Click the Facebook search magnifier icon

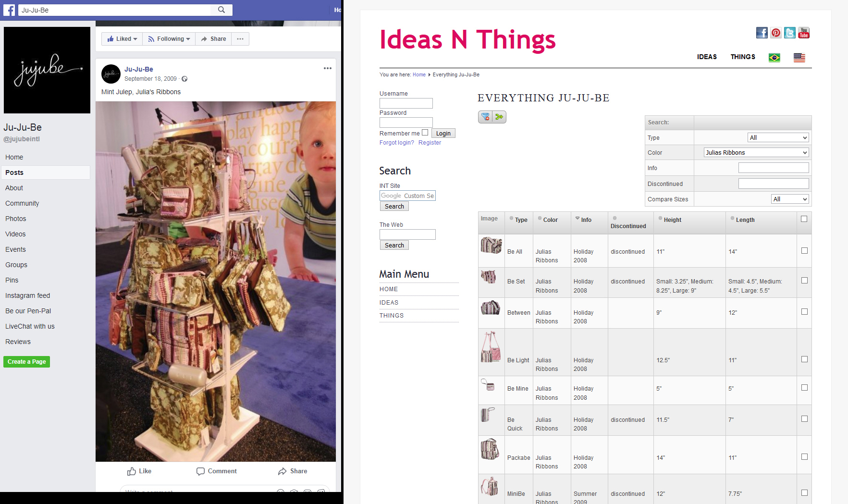tap(221, 10)
